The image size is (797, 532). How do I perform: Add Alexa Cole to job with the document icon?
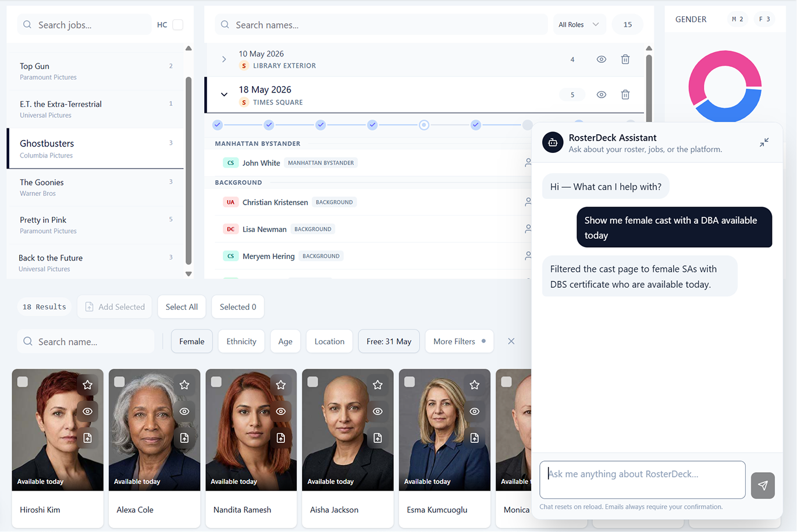click(184, 438)
